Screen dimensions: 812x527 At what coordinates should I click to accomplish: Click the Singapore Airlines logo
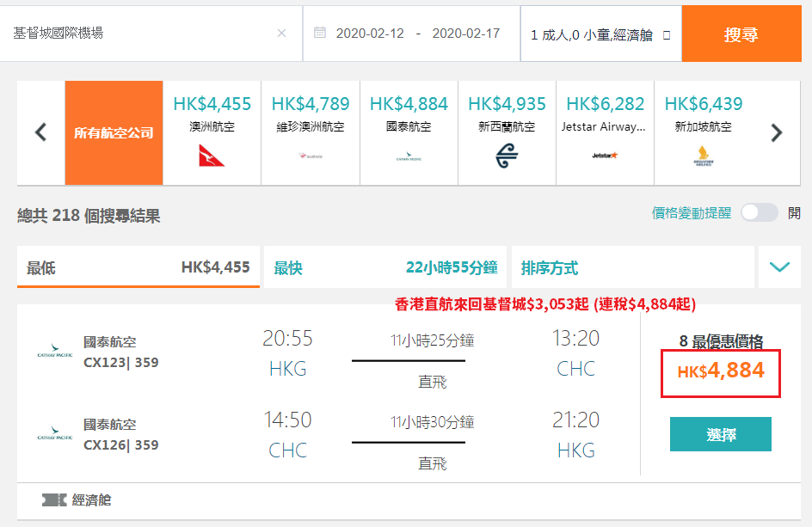(x=704, y=156)
